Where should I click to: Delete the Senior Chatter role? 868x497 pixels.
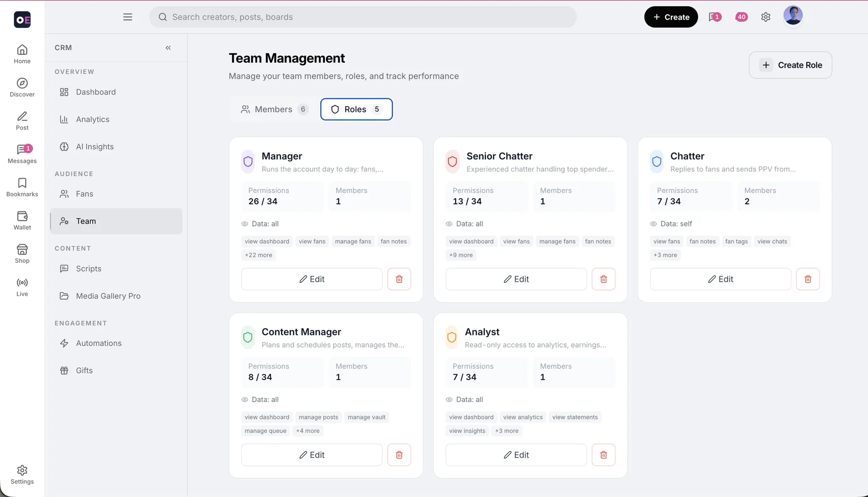point(604,279)
